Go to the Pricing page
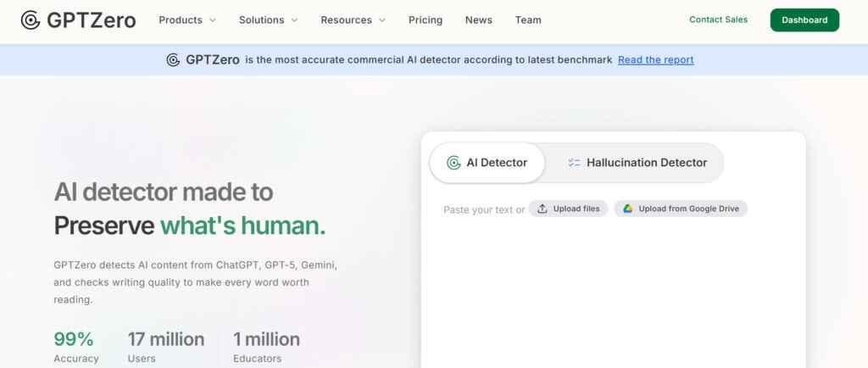 point(426,20)
